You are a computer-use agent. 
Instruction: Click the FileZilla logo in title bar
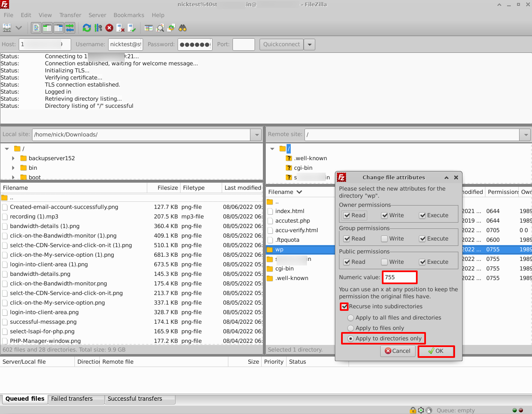(x=5, y=5)
